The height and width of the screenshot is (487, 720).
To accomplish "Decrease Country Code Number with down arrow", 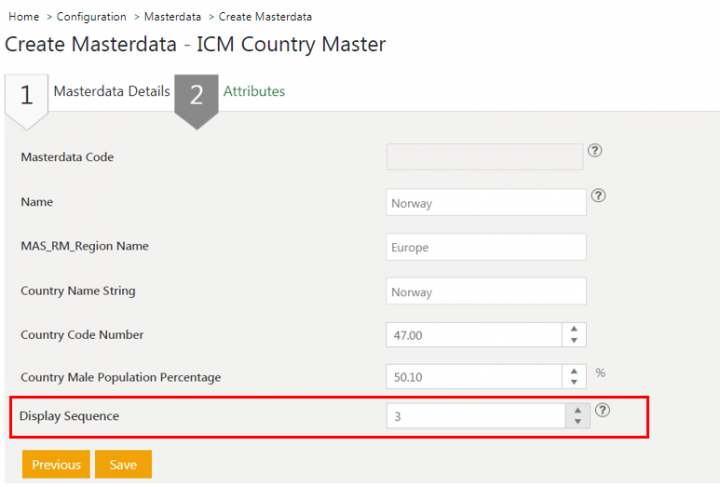I will [574, 340].
